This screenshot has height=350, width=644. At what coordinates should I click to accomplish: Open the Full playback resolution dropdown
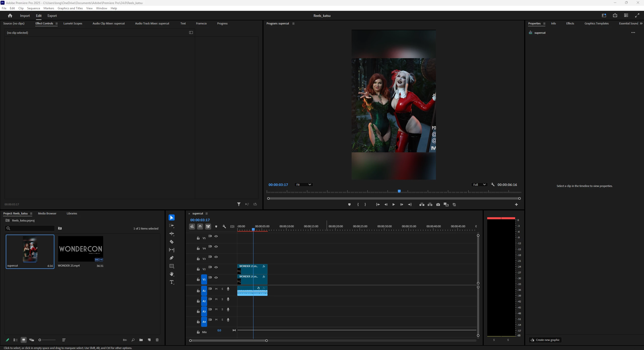click(479, 185)
